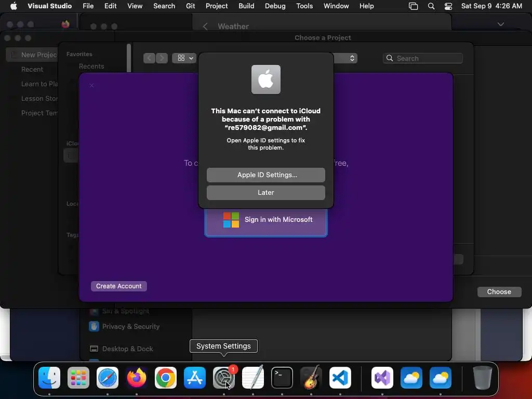This screenshot has height=399, width=532.
Task: Switch to Visual Studio purple dock icon
Action: [382, 378]
